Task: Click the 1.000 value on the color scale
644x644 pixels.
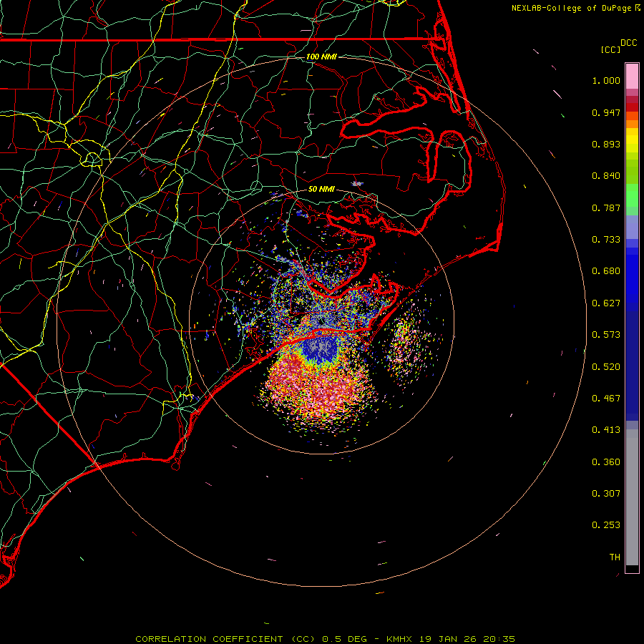Action: [606, 81]
